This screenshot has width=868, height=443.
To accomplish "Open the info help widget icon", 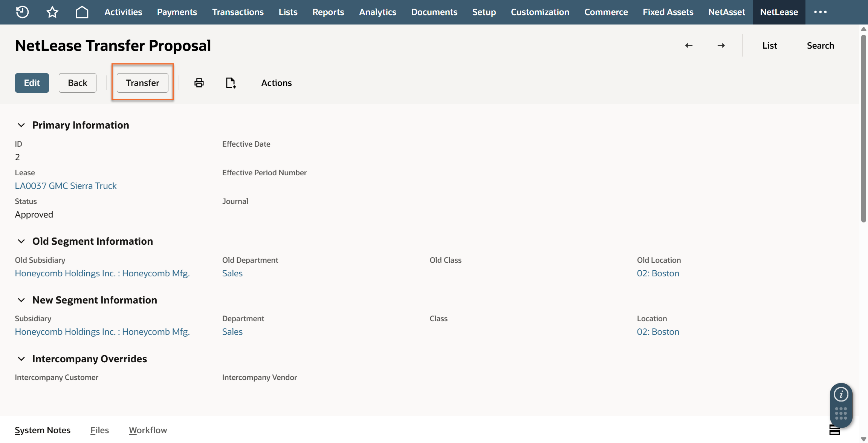I will [x=841, y=395].
